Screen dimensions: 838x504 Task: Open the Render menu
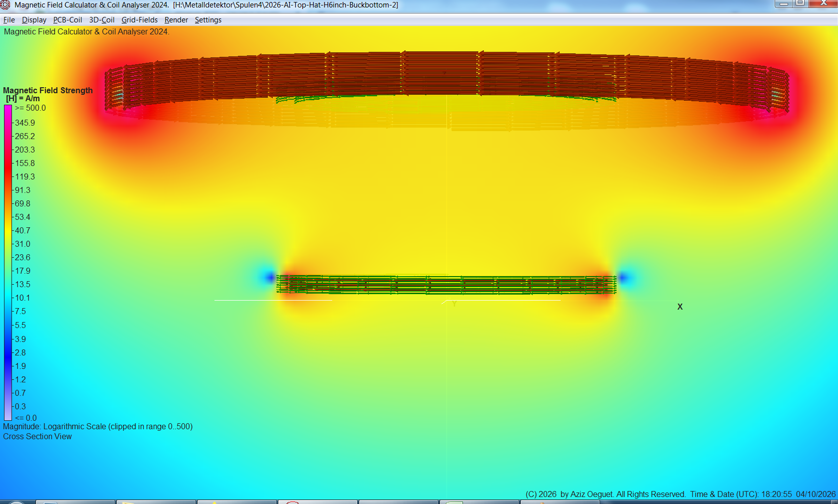coord(176,20)
